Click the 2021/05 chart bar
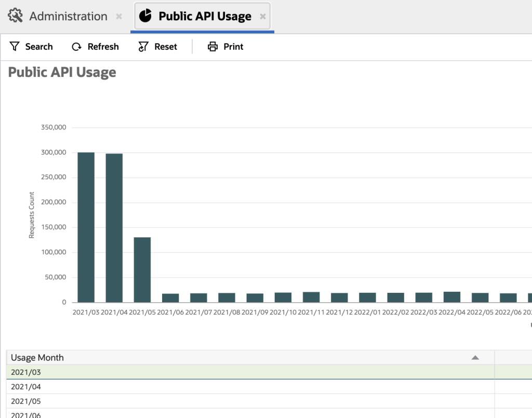The height and width of the screenshot is (418, 532). (141, 270)
